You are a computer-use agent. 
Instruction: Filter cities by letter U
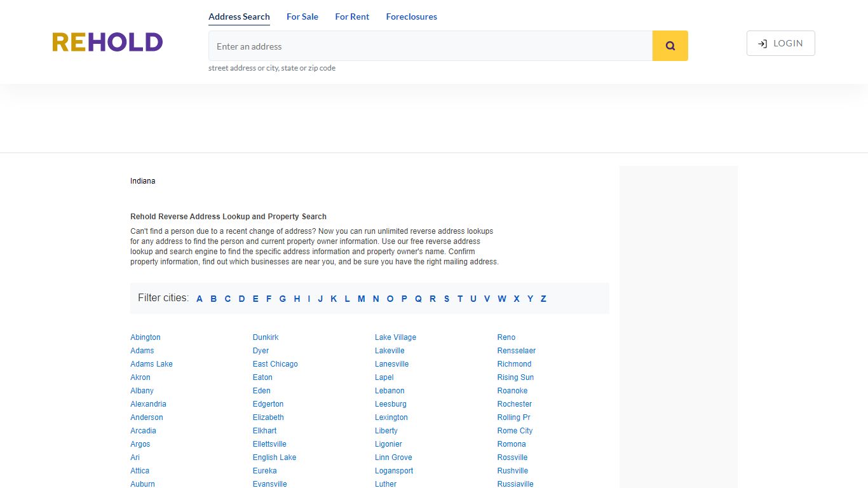(x=473, y=299)
